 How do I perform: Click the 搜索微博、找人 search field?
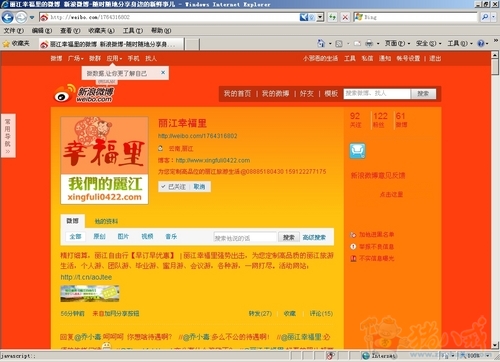[377, 94]
